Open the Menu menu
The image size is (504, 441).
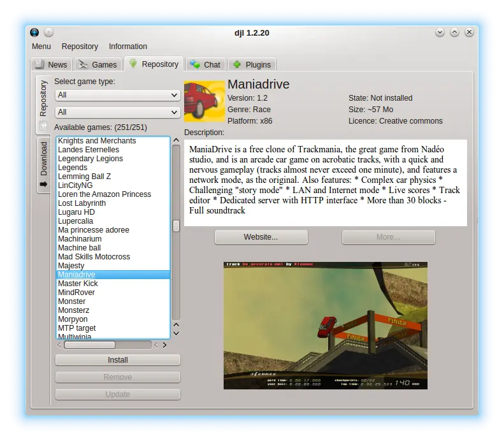[x=41, y=47]
